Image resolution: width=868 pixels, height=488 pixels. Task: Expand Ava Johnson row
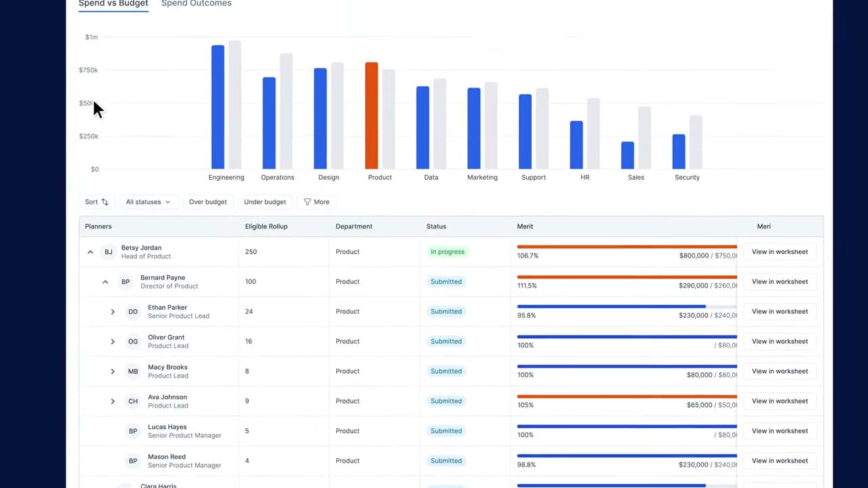tap(113, 401)
